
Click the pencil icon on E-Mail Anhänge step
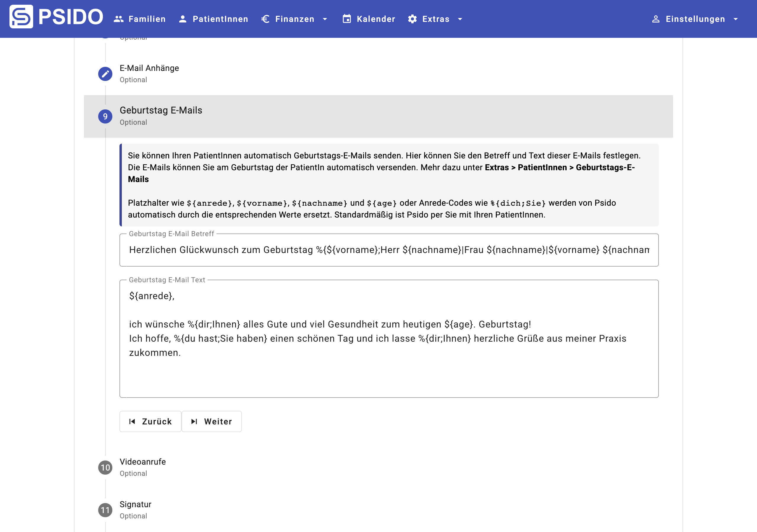point(105,74)
